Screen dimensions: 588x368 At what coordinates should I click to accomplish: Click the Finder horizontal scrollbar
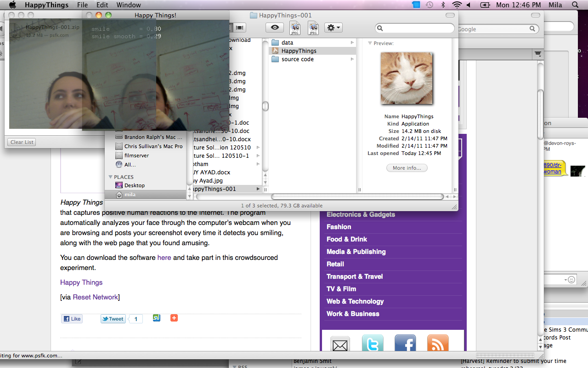[x=356, y=197]
